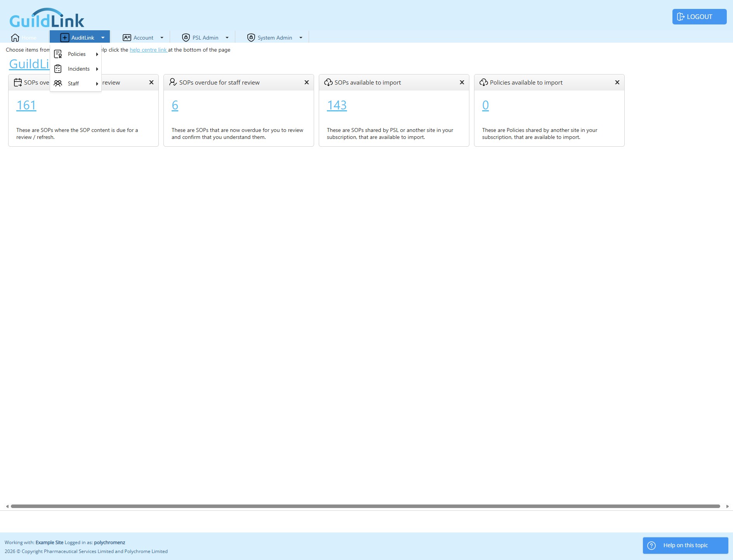Screen dimensions: 733x560
Task: Expand the Account dropdown arrow
Action: coord(162,38)
